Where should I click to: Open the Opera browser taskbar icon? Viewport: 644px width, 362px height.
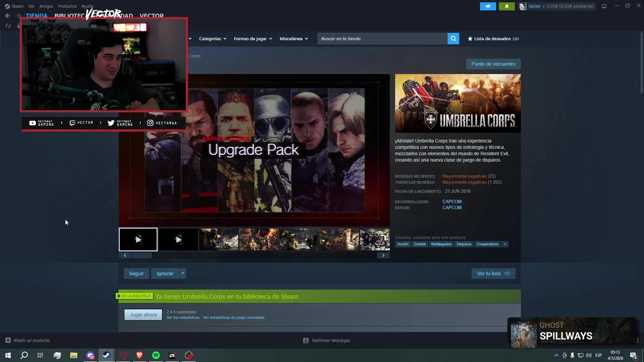point(123,355)
